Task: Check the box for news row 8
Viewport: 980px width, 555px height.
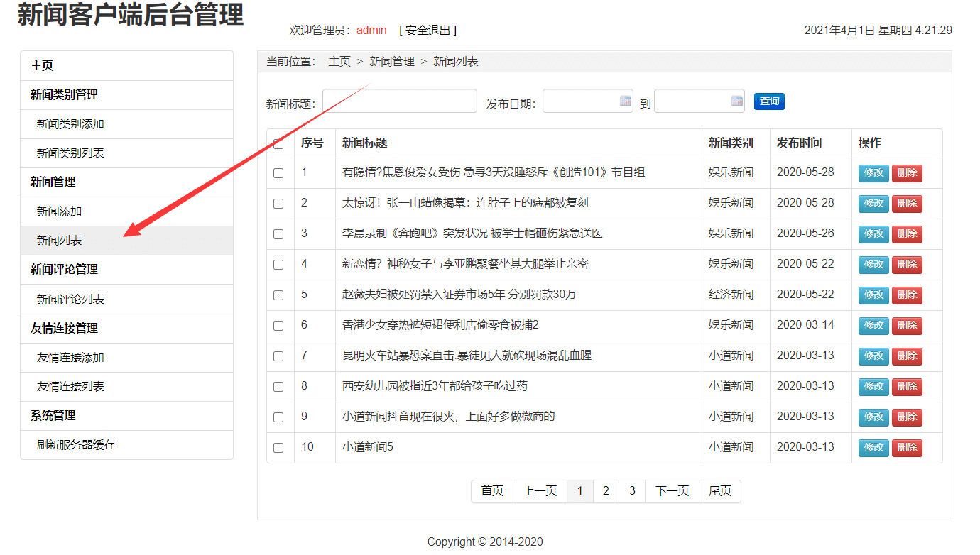Action: click(x=278, y=387)
